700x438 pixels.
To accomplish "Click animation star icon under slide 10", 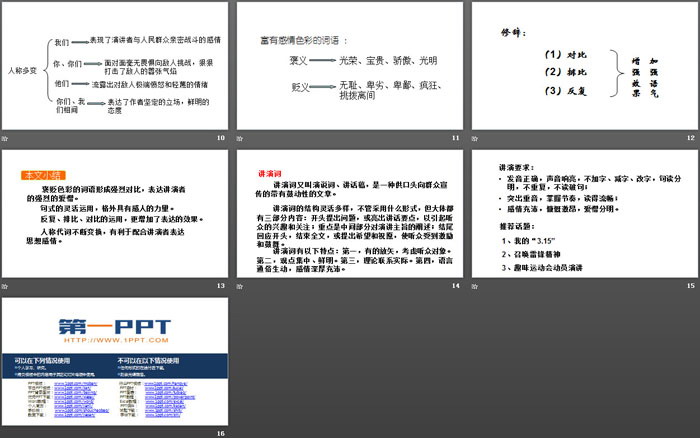I will pyautogui.click(x=5, y=138).
